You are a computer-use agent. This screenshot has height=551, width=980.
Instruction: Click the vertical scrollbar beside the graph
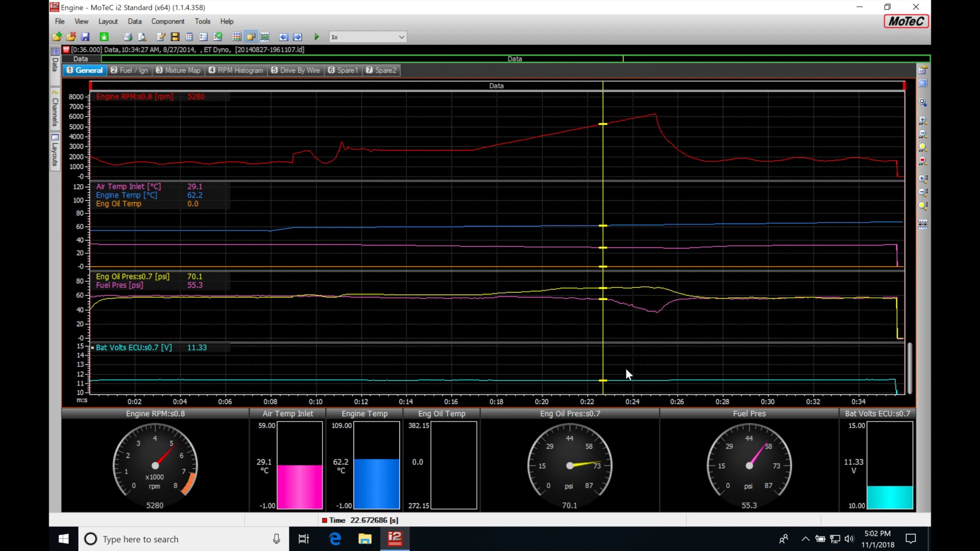point(910,367)
